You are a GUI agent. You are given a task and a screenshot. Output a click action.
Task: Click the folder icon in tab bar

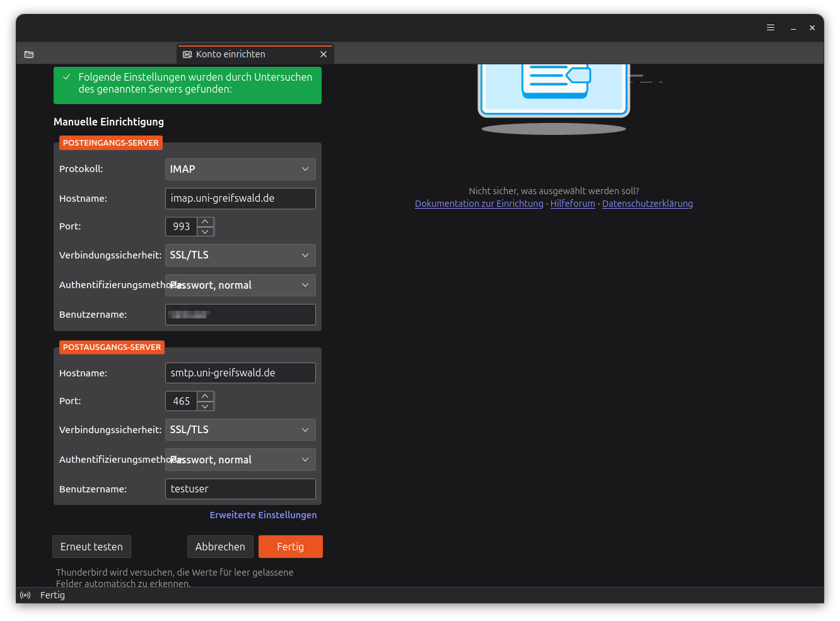coord(29,55)
